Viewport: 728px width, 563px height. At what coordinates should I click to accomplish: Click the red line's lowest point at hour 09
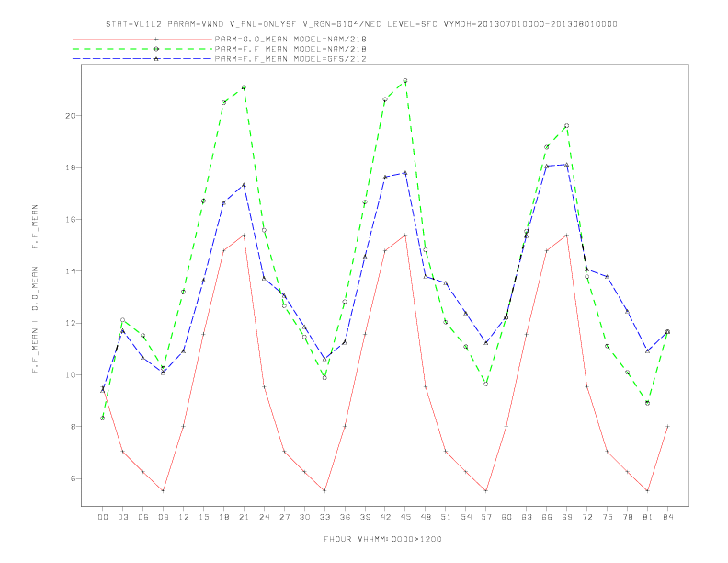tap(163, 490)
